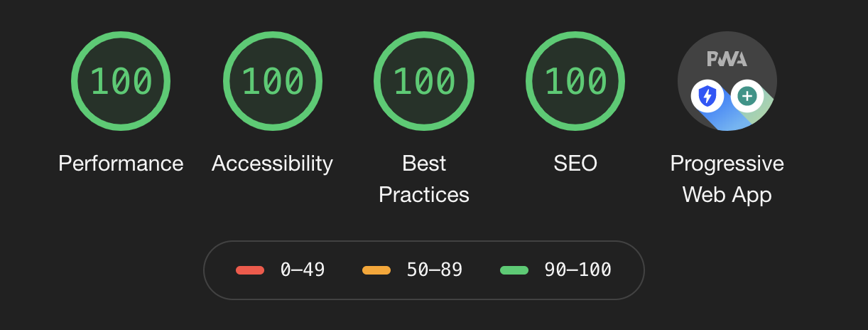
Task: Open the Progressive Web App label
Action: click(x=727, y=179)
